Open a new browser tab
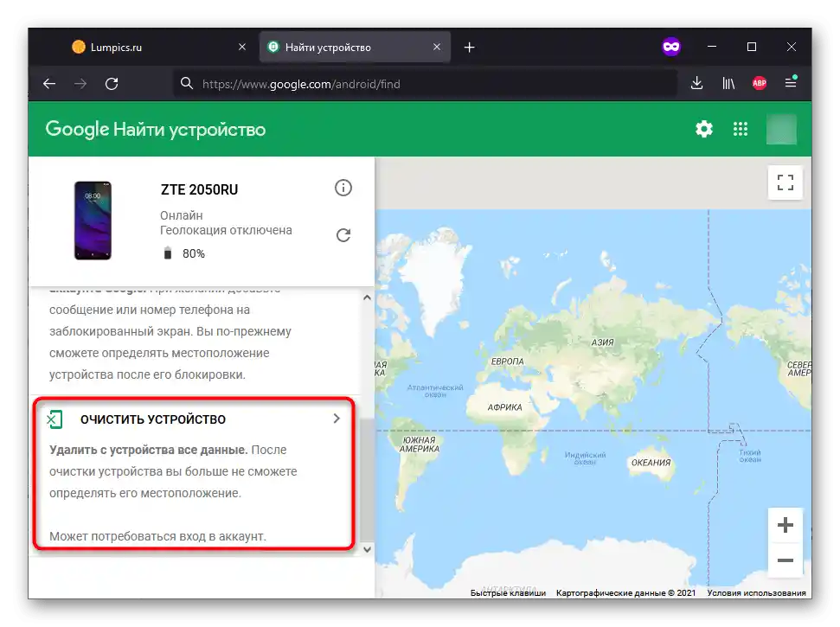840x627 pixels. [469, 47]
